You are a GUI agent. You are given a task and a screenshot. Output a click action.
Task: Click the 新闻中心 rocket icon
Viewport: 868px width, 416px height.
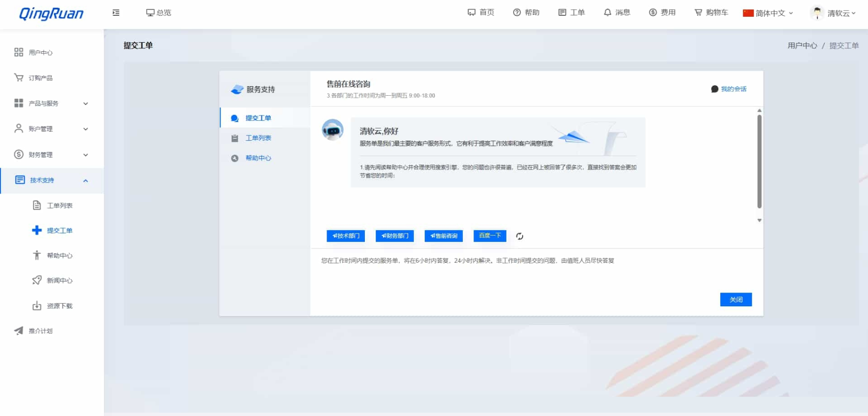[37, 280]
